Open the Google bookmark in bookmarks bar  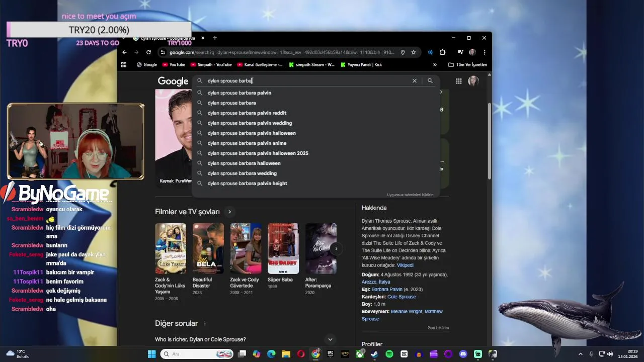click(x=147, y=64)
